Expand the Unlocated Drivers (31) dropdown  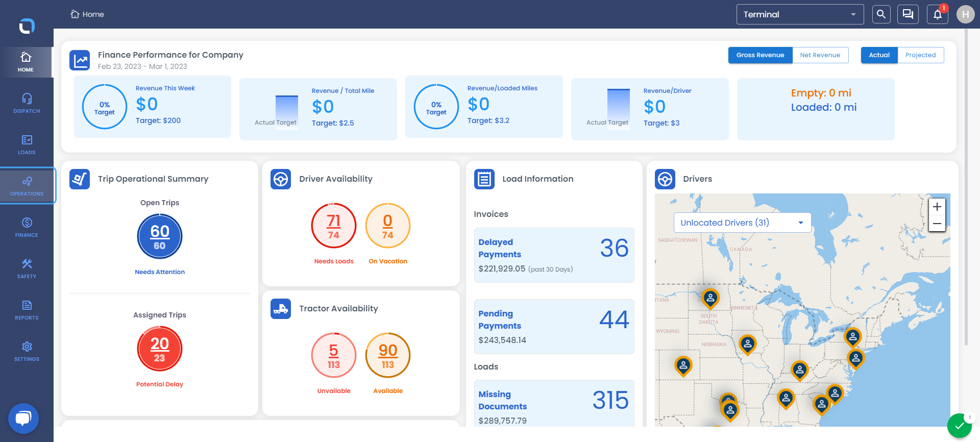pos(743,223)
